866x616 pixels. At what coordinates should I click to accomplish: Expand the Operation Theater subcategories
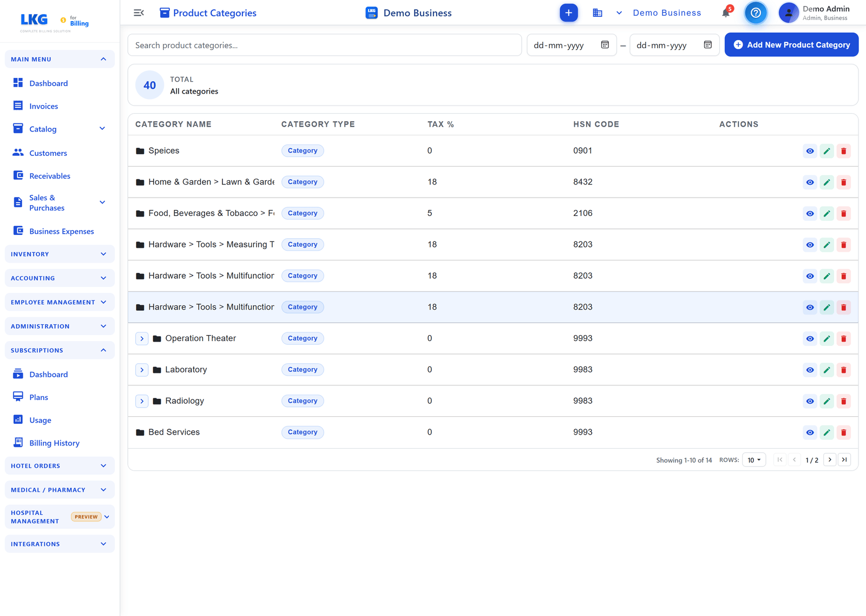pos(142,338)
